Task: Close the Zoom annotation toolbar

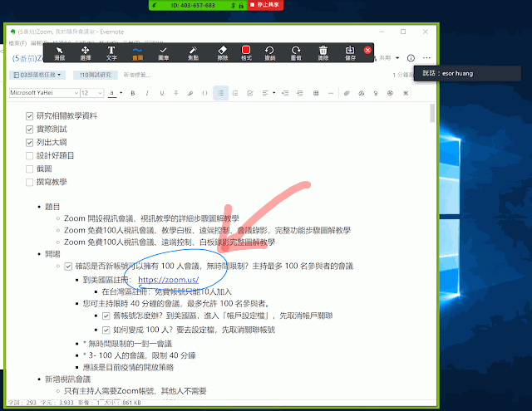Action: [367, 50]
